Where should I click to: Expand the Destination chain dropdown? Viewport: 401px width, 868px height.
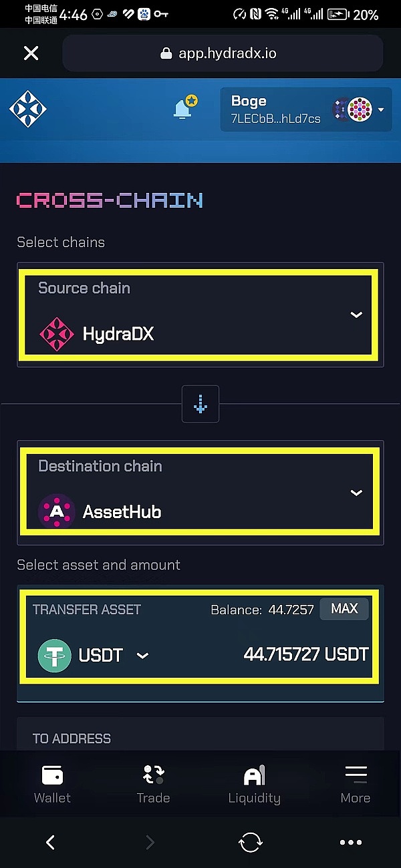tap(356, 493)
